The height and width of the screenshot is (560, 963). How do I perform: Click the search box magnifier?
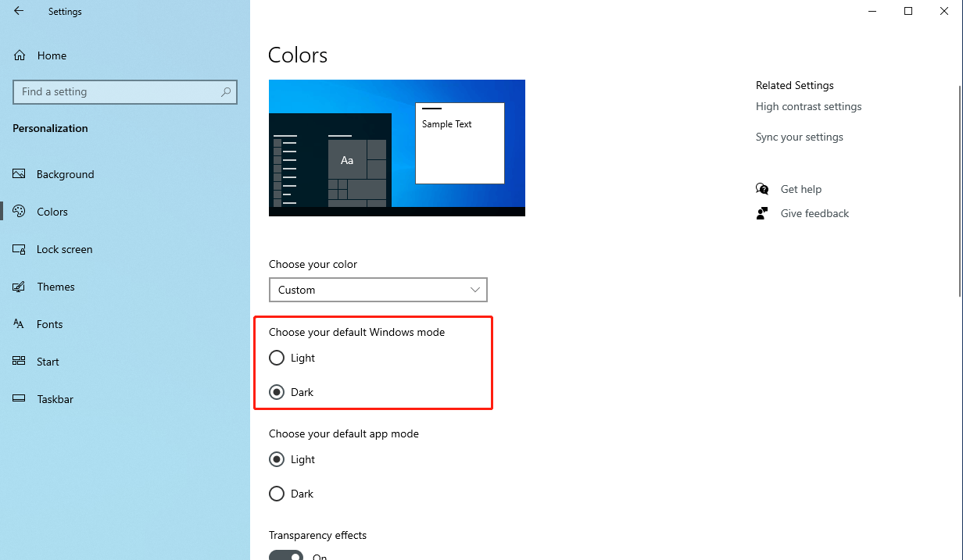[226, 91]
